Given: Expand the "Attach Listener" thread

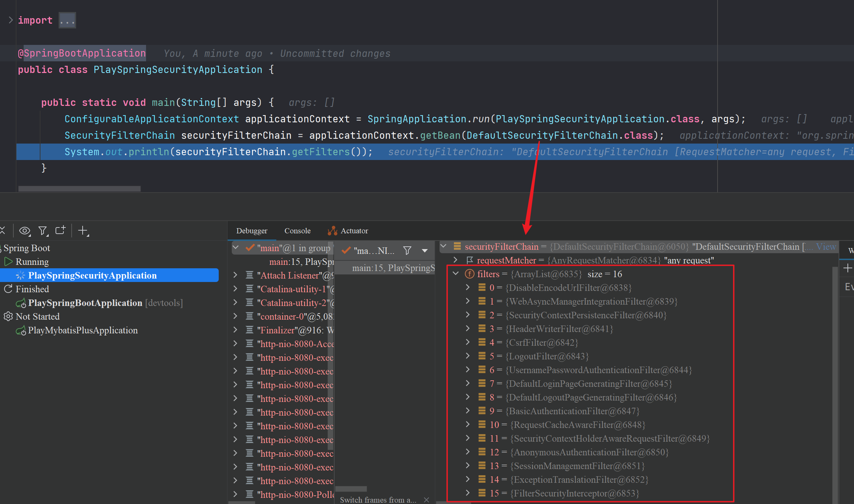Looking at the screenshot, I should (235, 275).
